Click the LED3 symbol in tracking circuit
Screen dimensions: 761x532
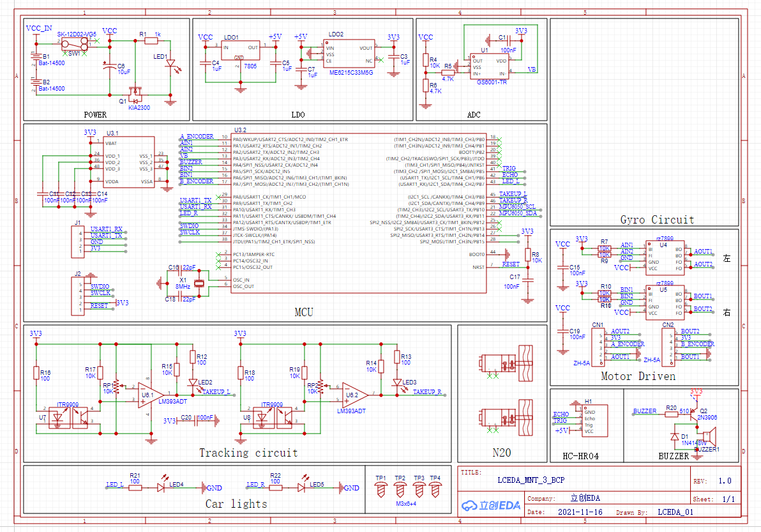tap(397, 383)
